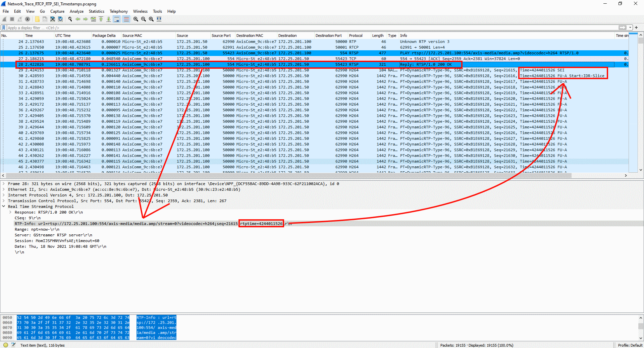Viewport: 644px width, 348px height.
Task: Jump to the last packet
Action: (109, 19)
